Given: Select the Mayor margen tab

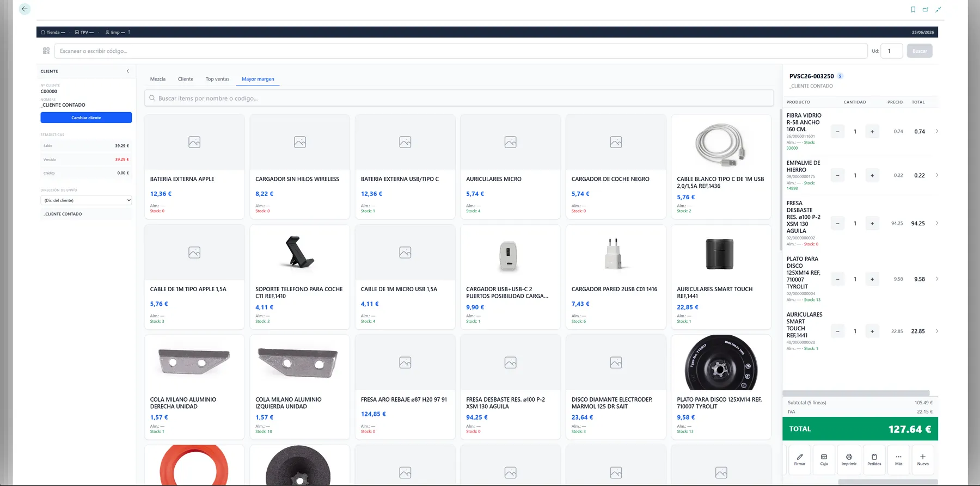Looking at the screenshot, I should [258, 79].
